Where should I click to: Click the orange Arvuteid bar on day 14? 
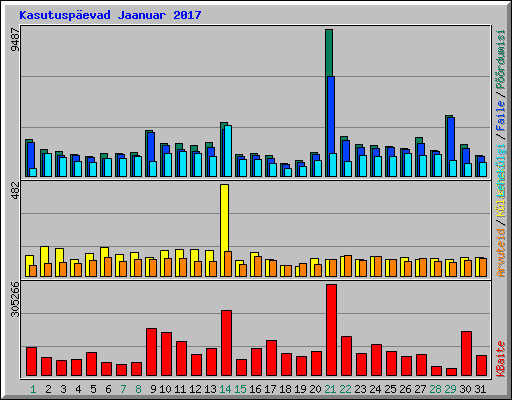[228, 264]
